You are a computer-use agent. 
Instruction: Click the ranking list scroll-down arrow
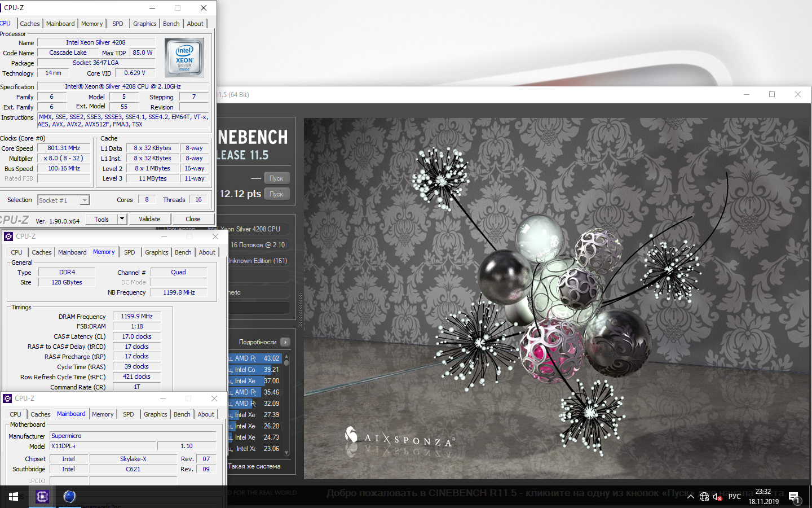[286, 453]
